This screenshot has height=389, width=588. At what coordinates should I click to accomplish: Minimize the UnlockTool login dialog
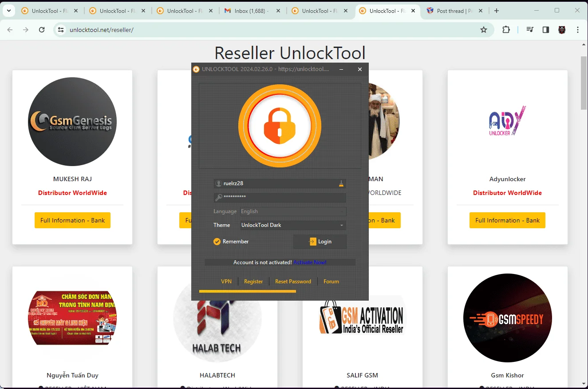tap(341, 69)
